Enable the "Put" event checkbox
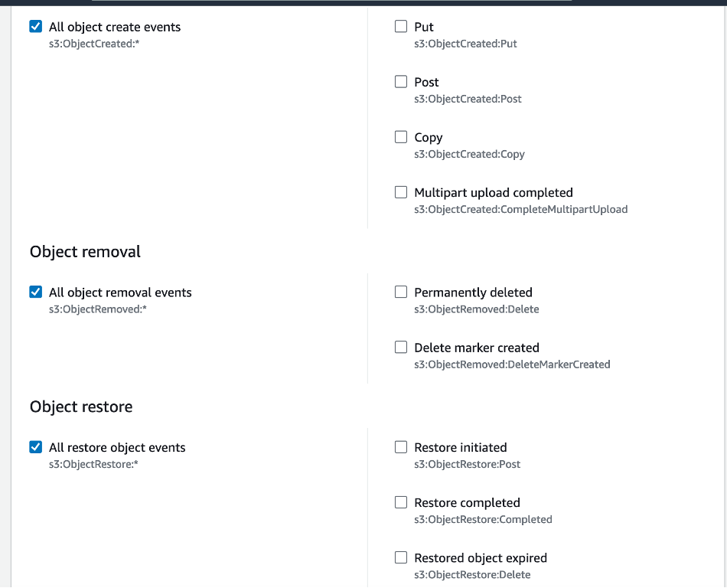727x588 pixels. [x=401, y=26]
